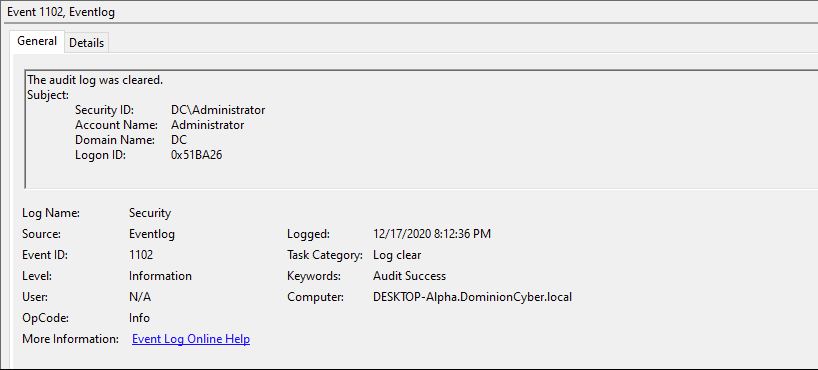Click the Log Name value Security
Screen dimensions: 818x370
[150, 213]
